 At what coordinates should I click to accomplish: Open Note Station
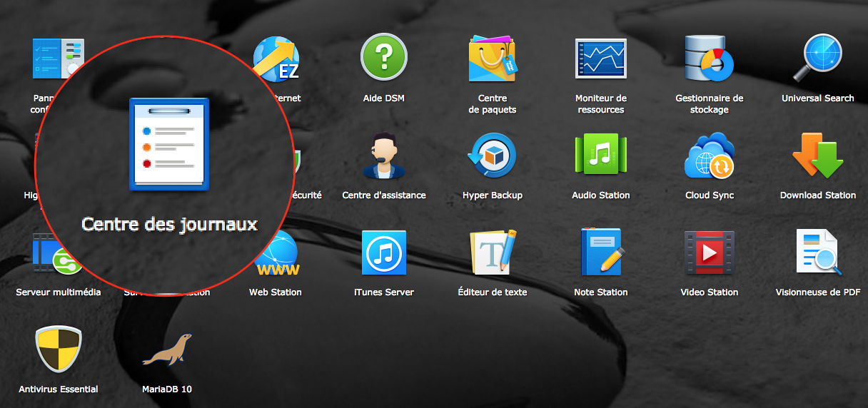click(600, 253)
